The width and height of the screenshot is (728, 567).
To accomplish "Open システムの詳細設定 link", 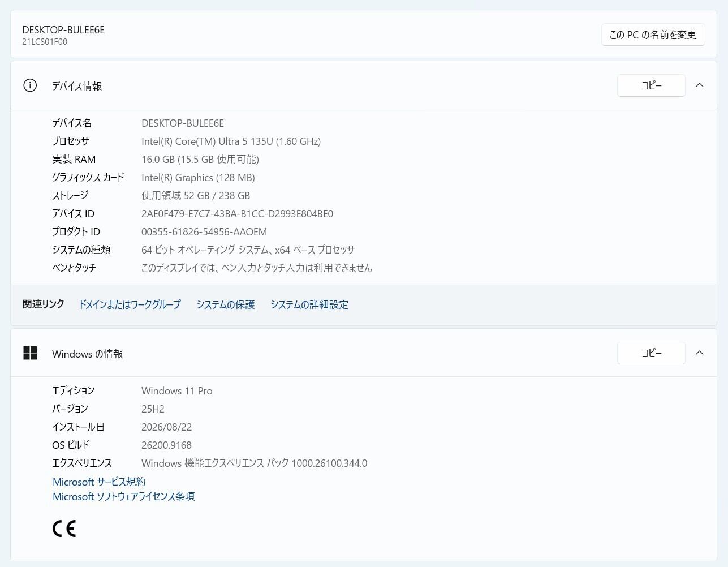I will coord(309,304).
